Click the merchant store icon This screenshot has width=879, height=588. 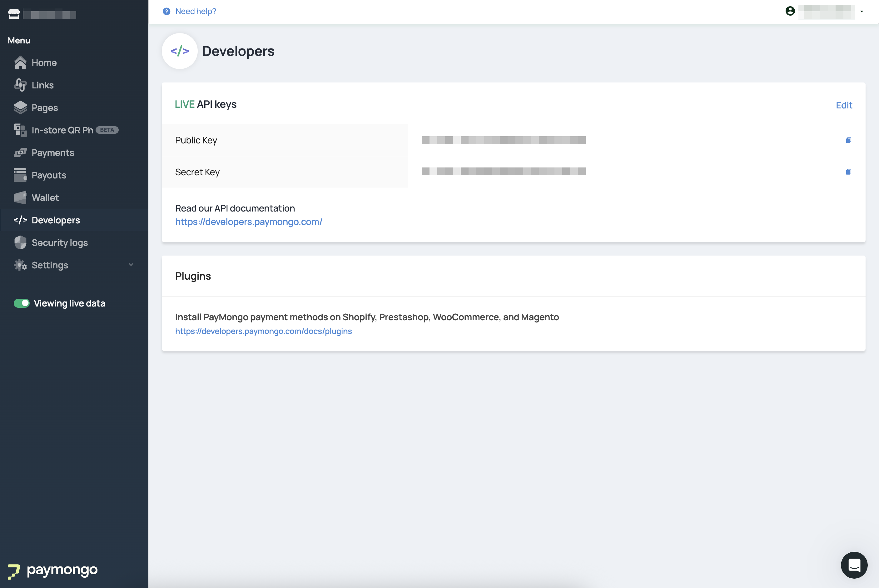14,14
